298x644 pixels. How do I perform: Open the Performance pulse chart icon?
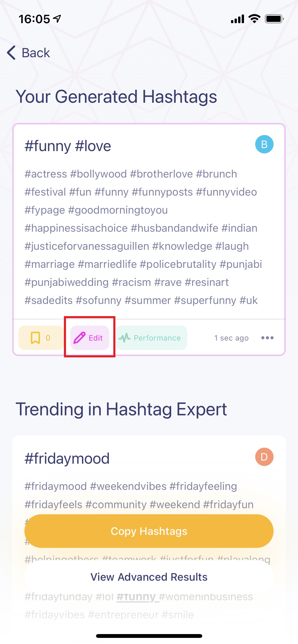[125, 338]
